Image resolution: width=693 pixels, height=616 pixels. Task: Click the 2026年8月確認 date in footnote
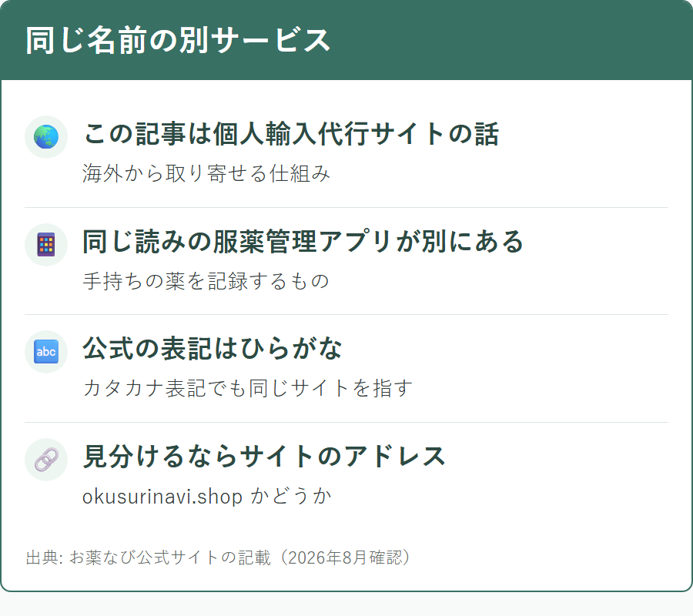[343, 557]
